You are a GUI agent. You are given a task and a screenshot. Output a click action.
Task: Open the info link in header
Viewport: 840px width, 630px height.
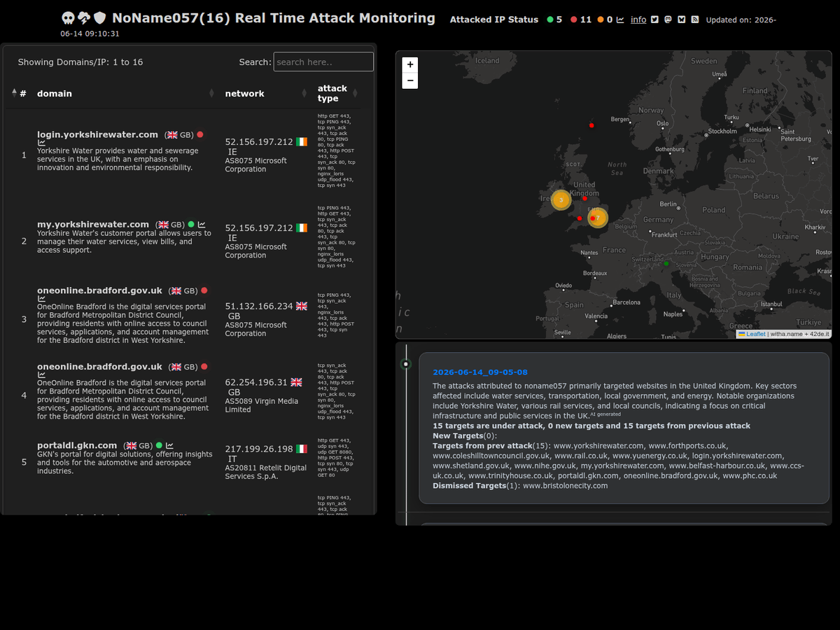pyautogui.click(x=638, y=20)
